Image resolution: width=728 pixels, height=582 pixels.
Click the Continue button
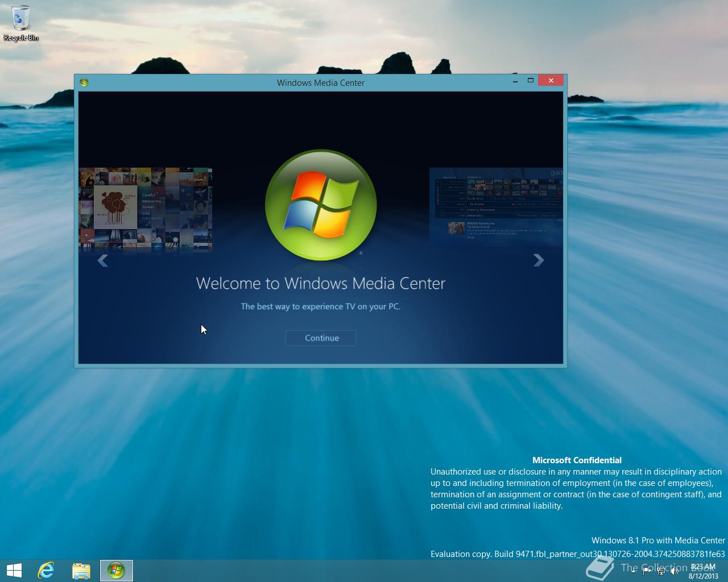(x=321, y=338)
